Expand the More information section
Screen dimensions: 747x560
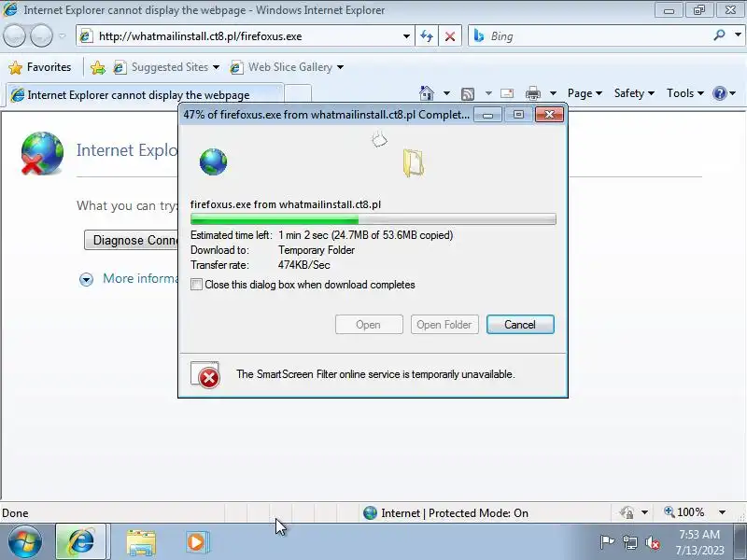click(86, 279)
